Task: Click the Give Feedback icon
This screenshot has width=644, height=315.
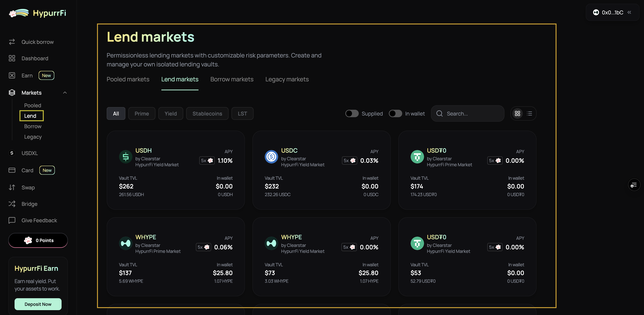Action: 12,220
